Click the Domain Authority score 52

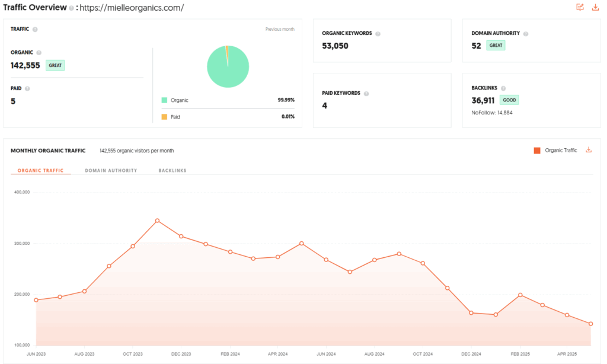click(x=476, y=46)
